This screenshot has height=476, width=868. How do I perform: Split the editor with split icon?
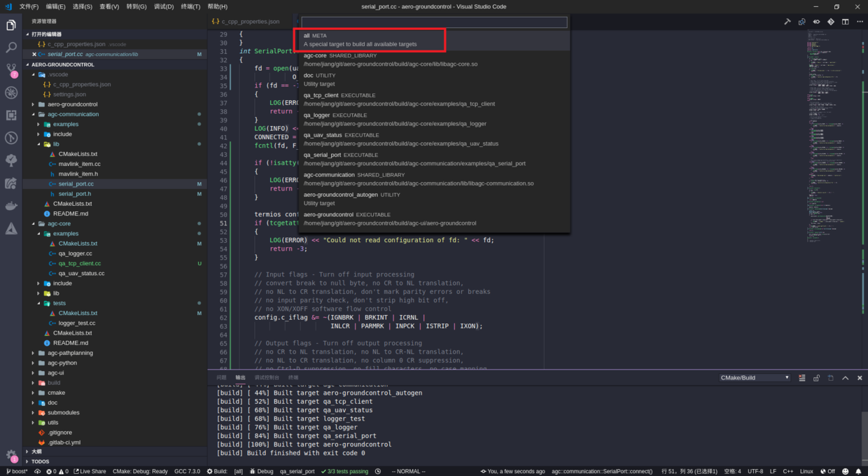845,22
